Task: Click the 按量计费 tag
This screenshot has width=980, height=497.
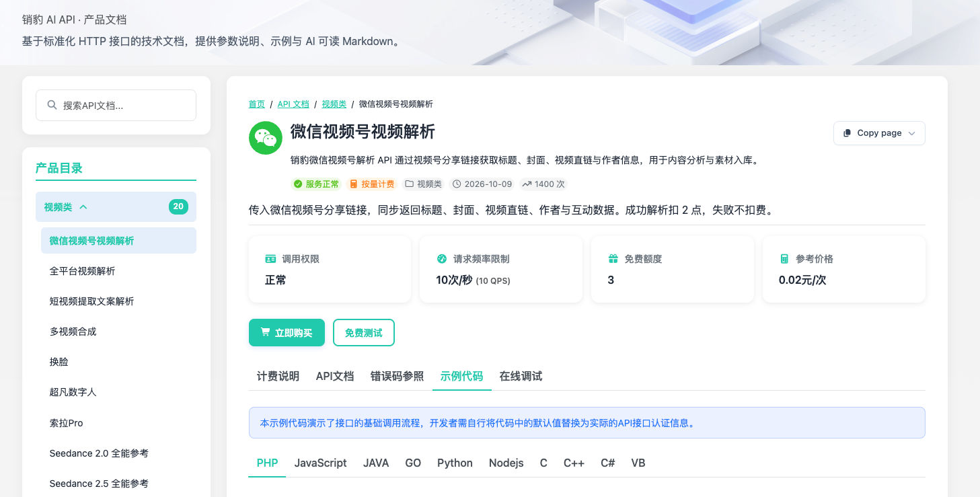Action: [373, 184]
